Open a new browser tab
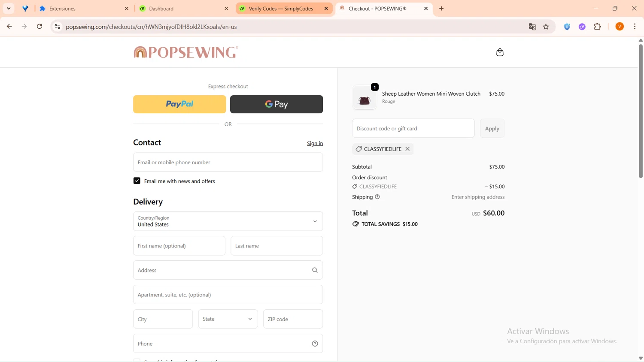The height and width of the screenshot is (362, 644). (441, 9)
